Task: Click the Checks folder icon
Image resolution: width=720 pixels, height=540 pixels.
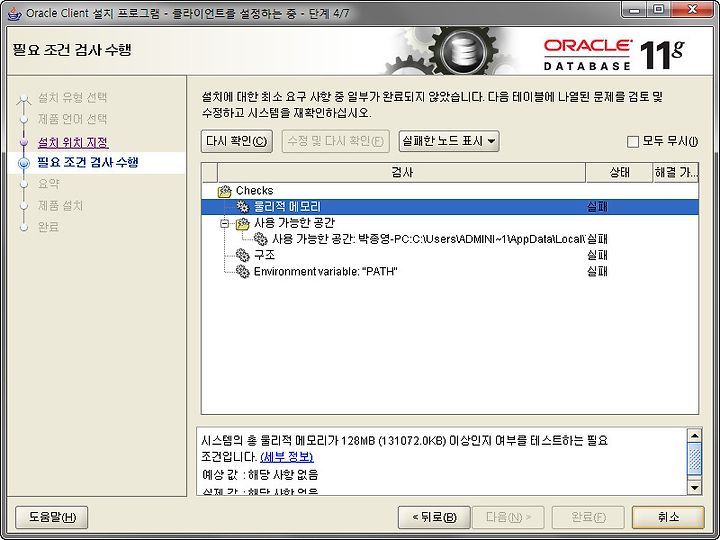Action: (225, 191)
